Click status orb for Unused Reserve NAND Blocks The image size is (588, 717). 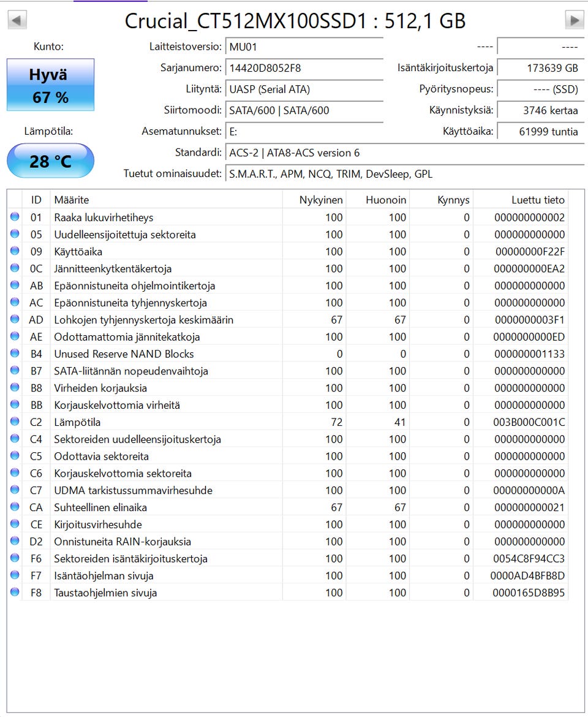(15, 353)
